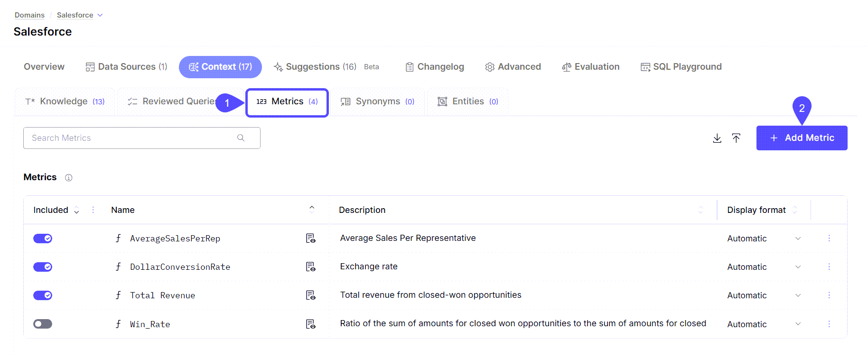Expand display format dropdown for DollarConversionRate
This screenshot has height=358, width=868.
798,267
